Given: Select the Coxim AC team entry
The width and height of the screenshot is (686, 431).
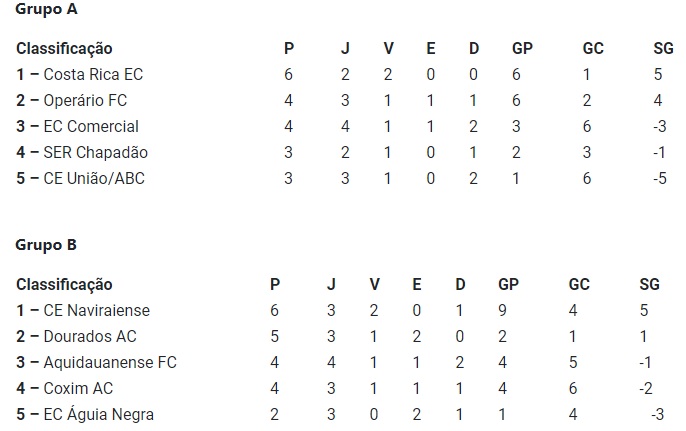Looking at the screenshot, I should pyautogui.click(x=79, y=388).
